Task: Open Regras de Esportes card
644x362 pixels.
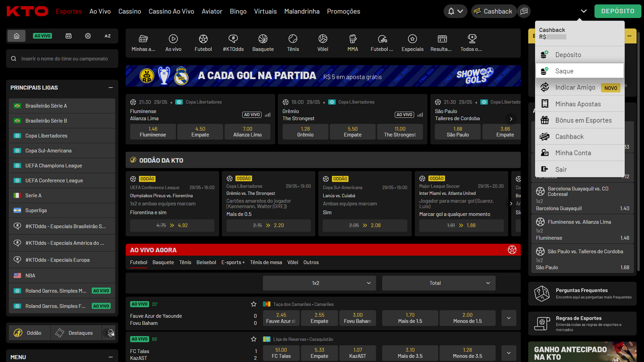Action: click(582, 323)
